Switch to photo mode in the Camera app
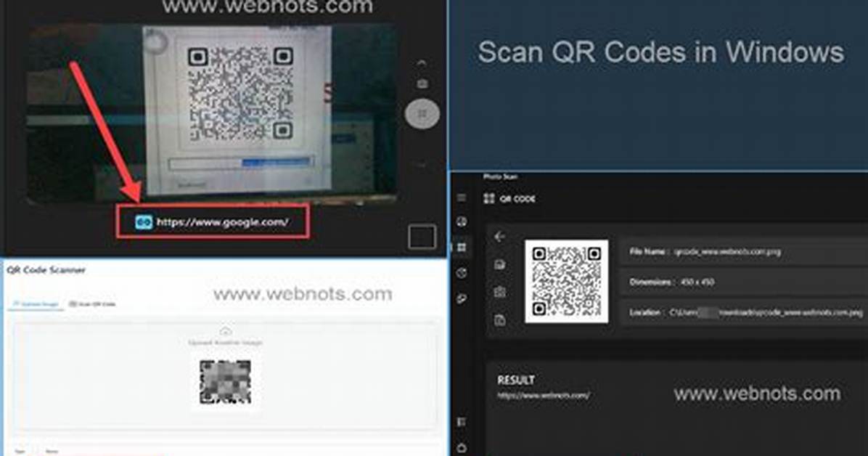This screenshot has height=456, width=868. coord(422,84)
